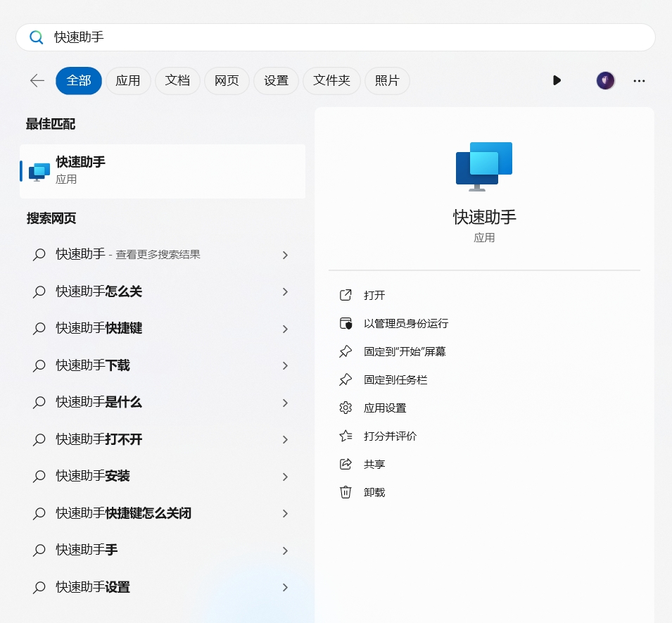Viewport: 672px width, 623px height.
Task: Expand chevron beside 快速助手下载
Action: coord(286,366)
